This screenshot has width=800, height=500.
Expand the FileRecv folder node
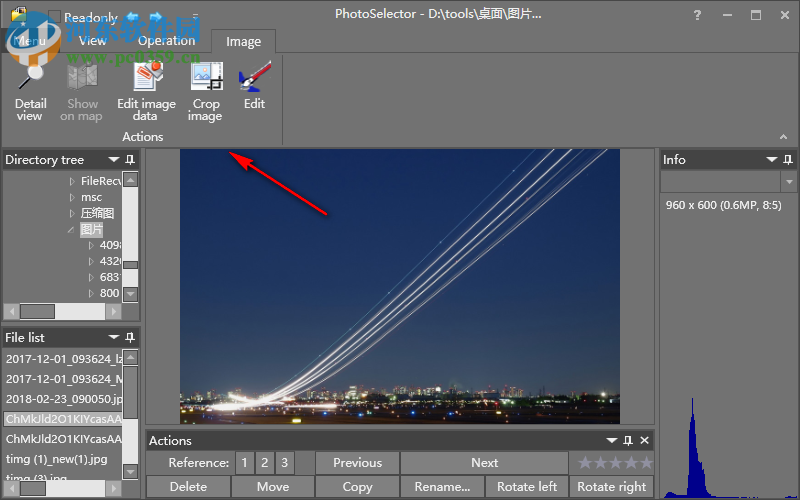(x=72, y=181)
